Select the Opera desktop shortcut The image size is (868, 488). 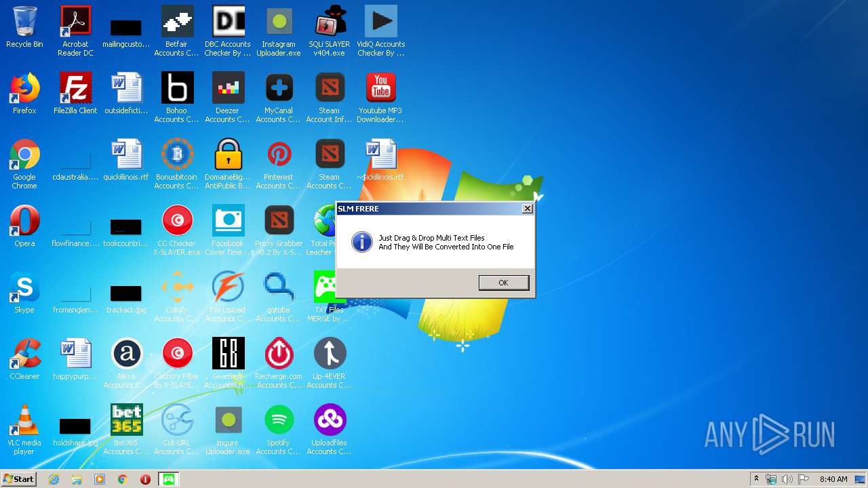24,226
